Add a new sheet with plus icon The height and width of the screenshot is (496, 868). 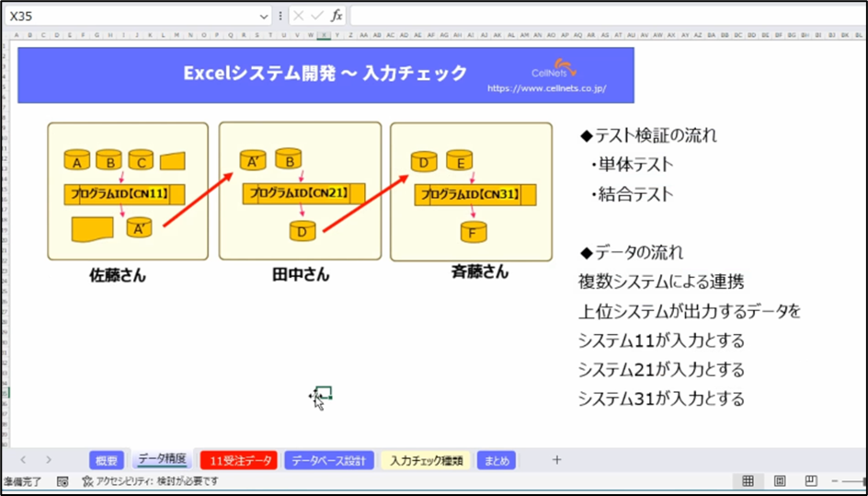coord(556,460)
